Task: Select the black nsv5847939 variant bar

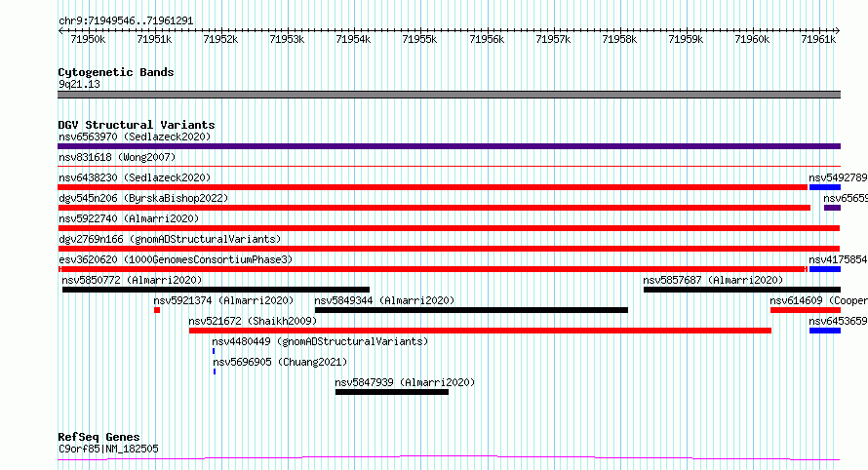Action: (392, 392)
